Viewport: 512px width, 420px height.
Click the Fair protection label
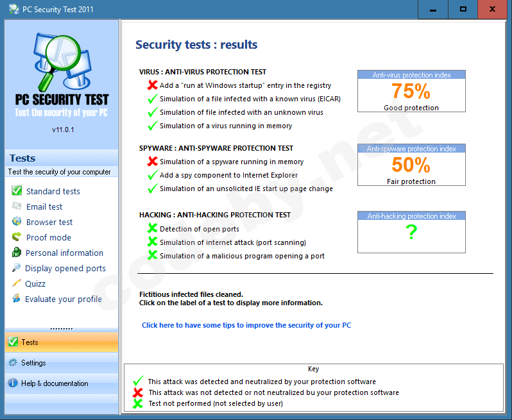pyautogui.click(x=411, y=181)
